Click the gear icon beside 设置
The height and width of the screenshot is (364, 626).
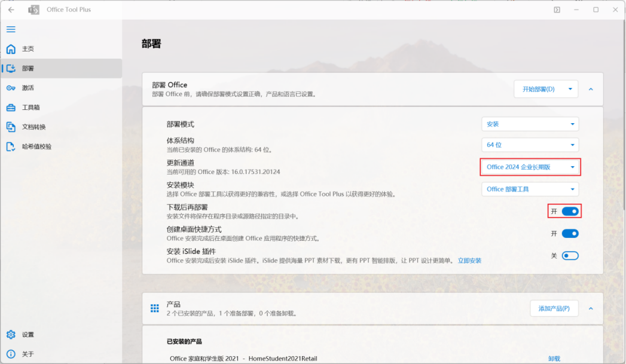click(11, 335)
